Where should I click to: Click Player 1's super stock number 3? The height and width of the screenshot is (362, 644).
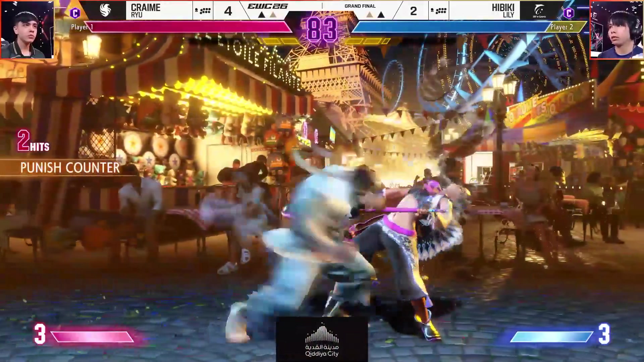(40, 334)
